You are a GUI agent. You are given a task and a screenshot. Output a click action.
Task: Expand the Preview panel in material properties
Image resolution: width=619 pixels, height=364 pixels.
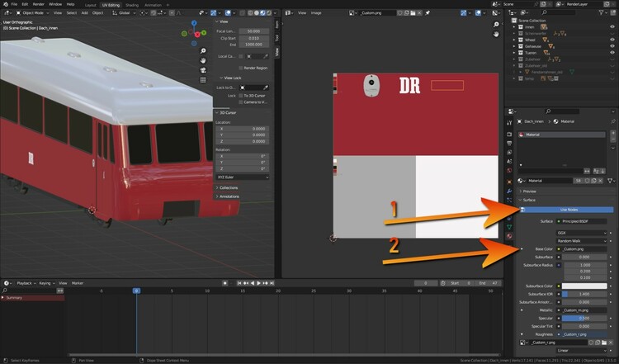[x=530, y=191]
